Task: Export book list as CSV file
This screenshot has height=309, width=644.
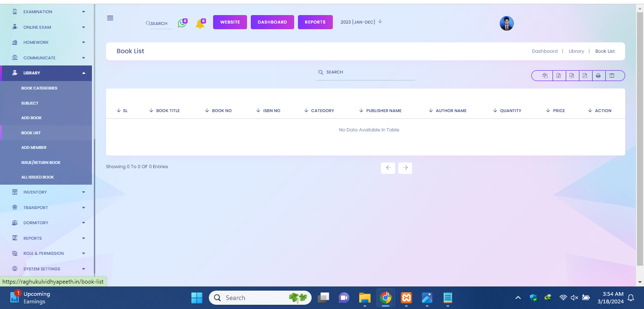Action: tap(571, 76)
